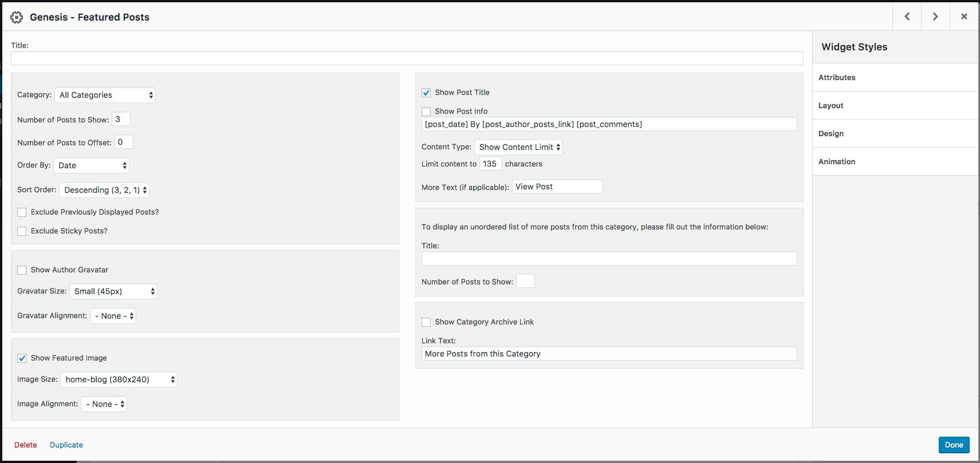Click the Duplicate link

[x=66, y=445]
